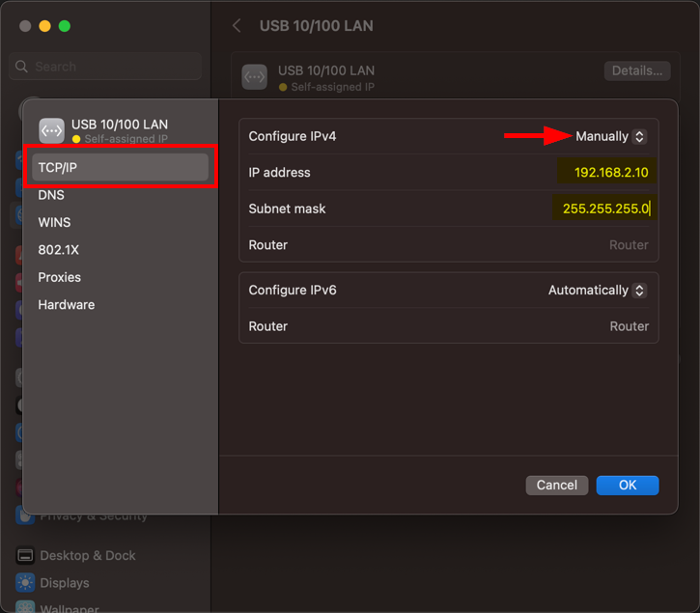
Task: Open Displays settings
Action: point(65,583)
